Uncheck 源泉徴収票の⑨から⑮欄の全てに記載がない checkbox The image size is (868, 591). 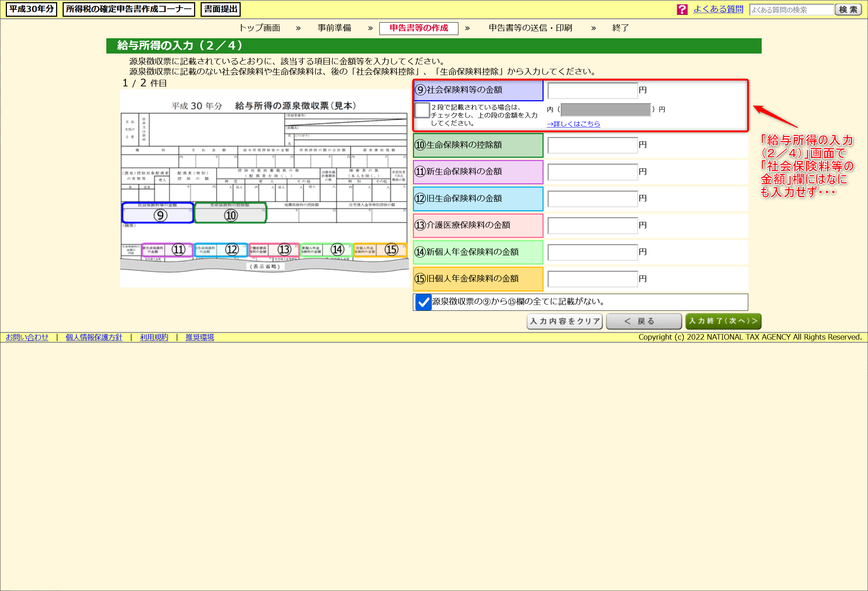[x=423, y=302]
